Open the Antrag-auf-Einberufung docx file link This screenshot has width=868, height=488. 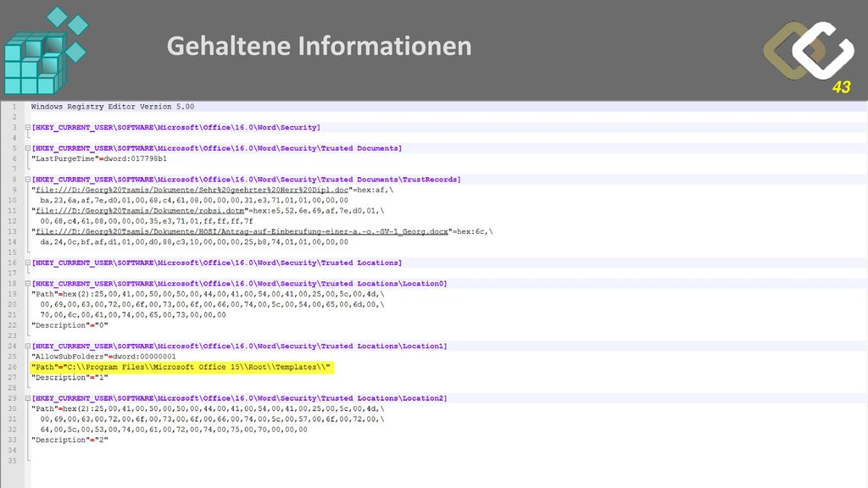242,232
